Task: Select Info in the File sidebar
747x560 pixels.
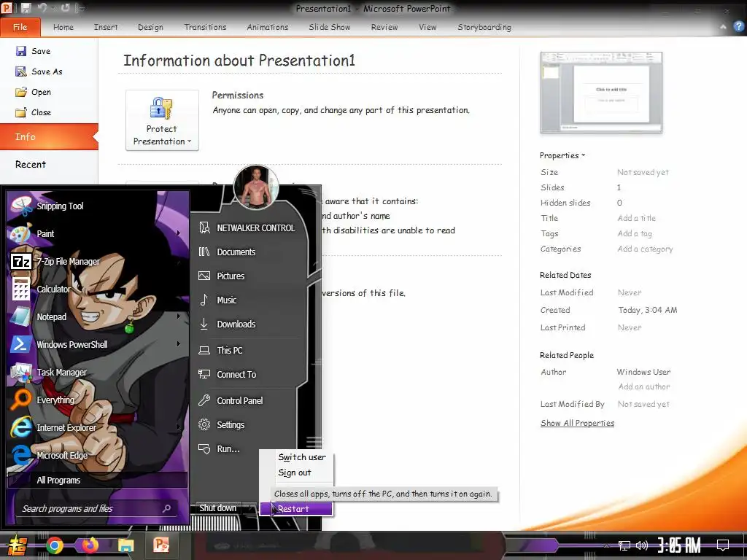Action: [x=49, y=136]
